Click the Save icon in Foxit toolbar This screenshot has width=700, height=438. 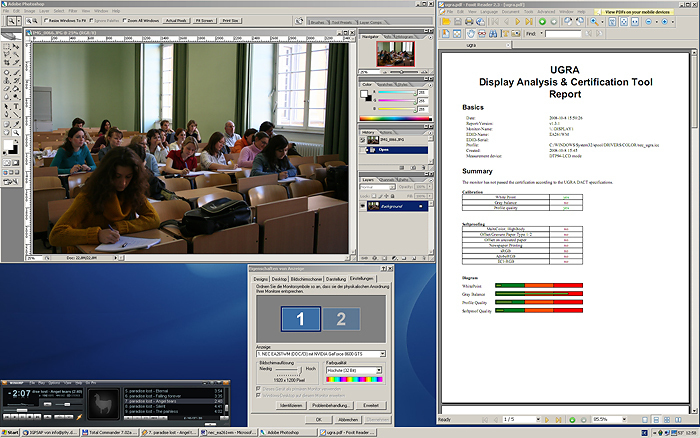coord(458,21)
